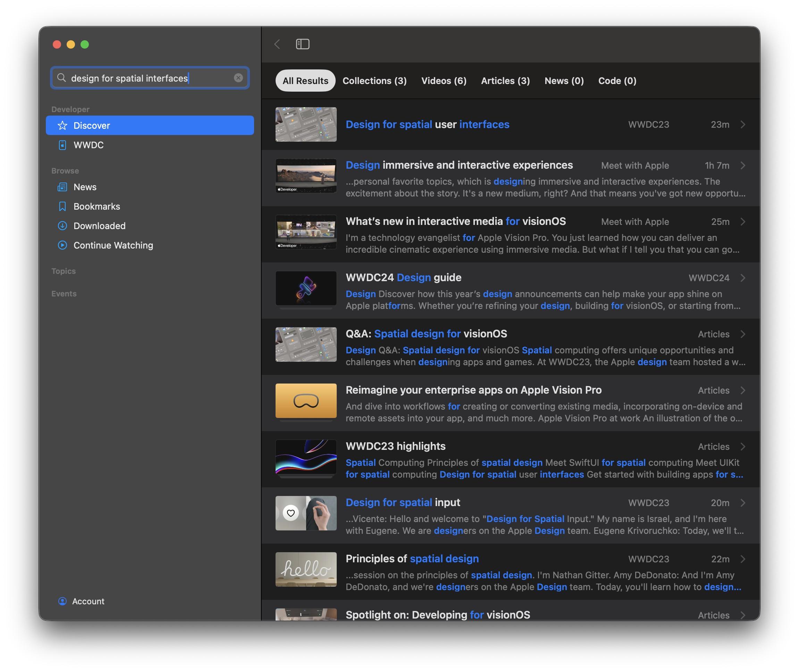This screenshot has width=799, height=672.
Task: Click the Downloaded arrow icon
Action: point(62,226)
